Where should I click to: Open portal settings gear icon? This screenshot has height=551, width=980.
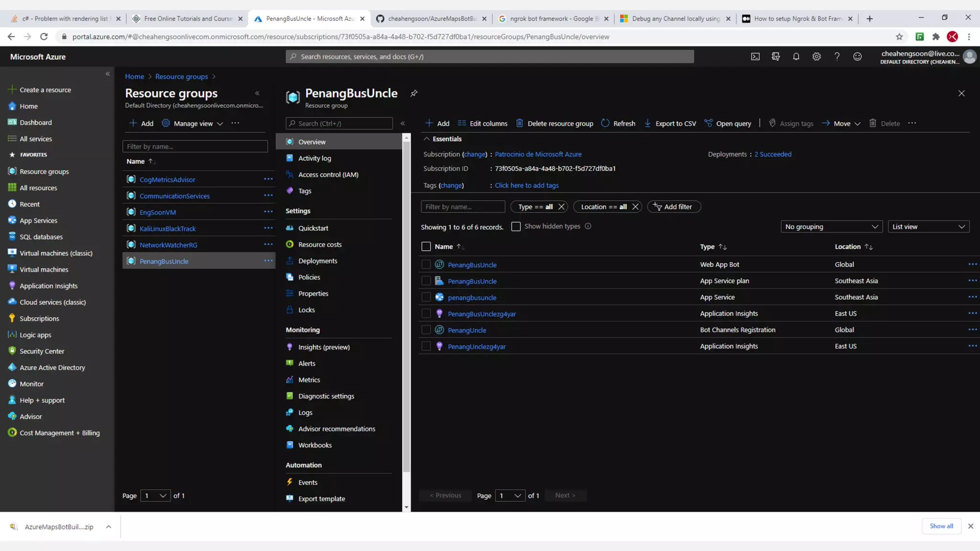pos(816,56)
